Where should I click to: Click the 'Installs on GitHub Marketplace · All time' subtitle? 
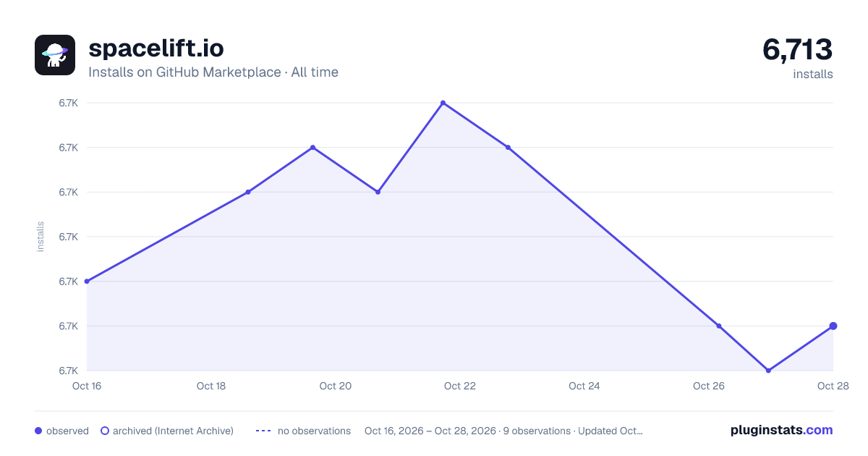tap(213, 72)
